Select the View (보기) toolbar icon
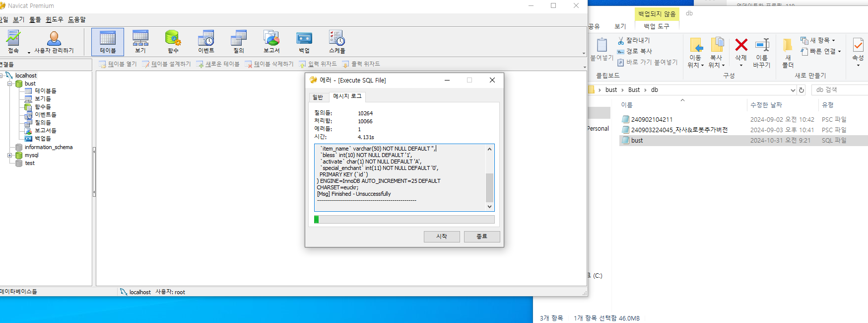Viewport: 868px width, 323px height. (140, 42)
